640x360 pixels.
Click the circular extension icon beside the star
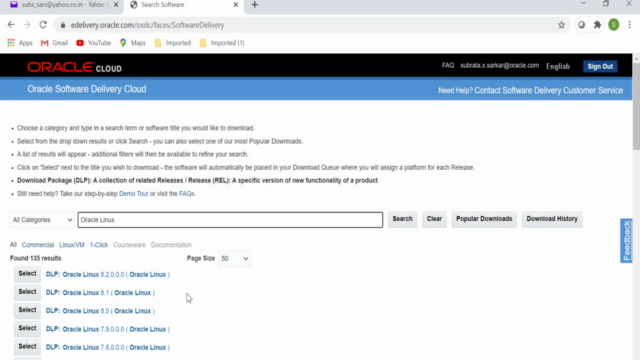[x=582, y=25]
